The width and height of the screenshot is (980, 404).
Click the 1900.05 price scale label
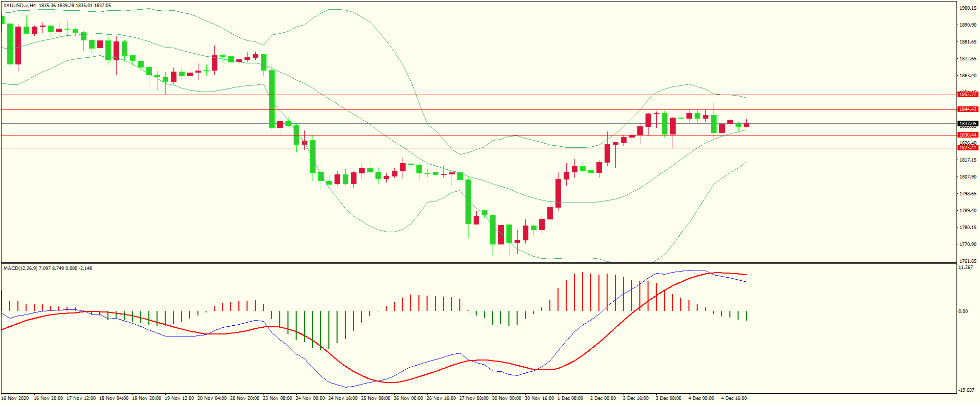click(968, 8)
